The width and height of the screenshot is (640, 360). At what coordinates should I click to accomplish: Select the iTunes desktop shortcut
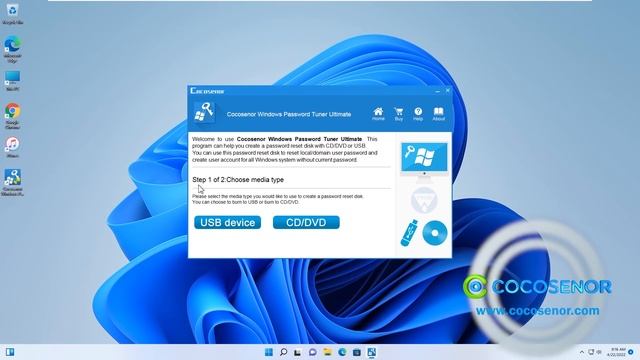12,147
